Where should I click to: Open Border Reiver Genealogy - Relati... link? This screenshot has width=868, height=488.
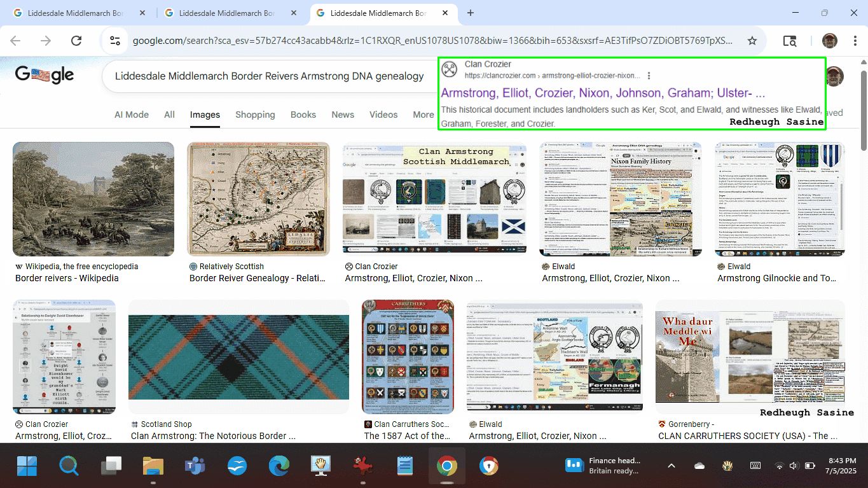point(258,278)
